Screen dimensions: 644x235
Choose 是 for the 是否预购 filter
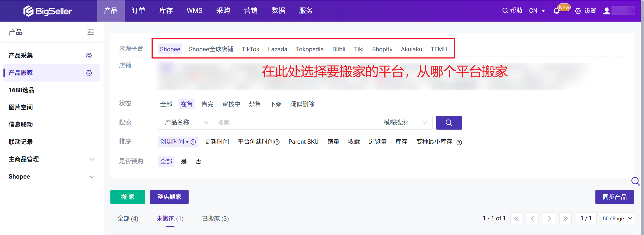184,161
